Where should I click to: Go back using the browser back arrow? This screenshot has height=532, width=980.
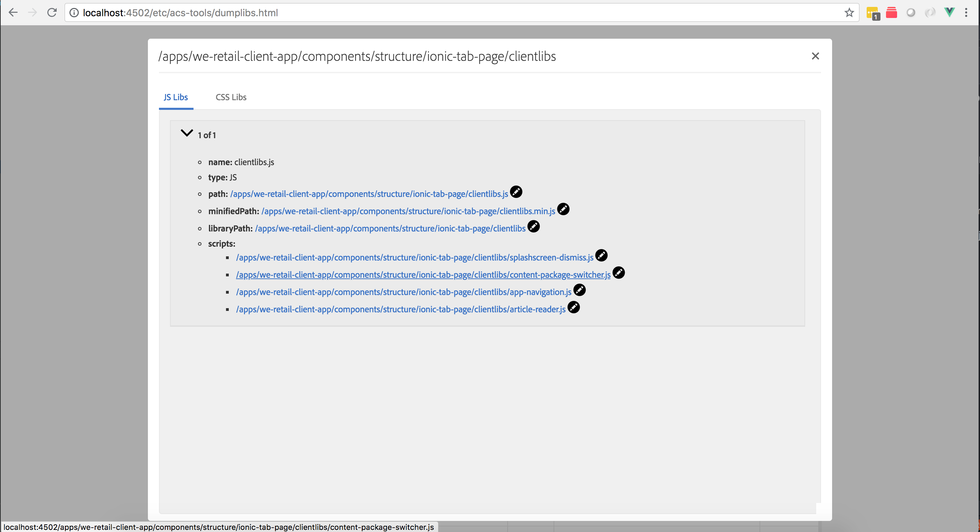pyautogui.click(x=13, y=12)
